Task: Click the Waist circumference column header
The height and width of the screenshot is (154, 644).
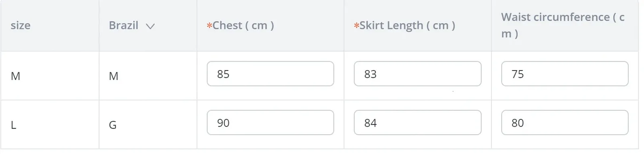Action: tap(563, 25)
